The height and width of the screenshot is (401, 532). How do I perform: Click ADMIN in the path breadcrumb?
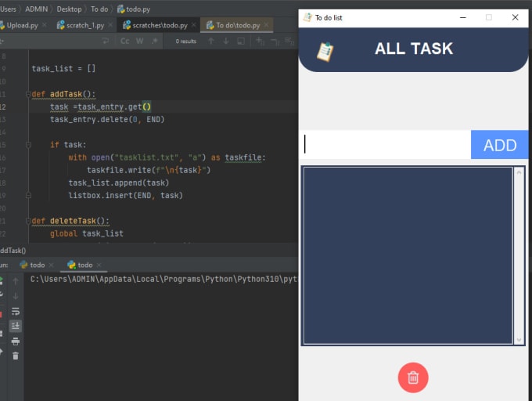[36, 9]
